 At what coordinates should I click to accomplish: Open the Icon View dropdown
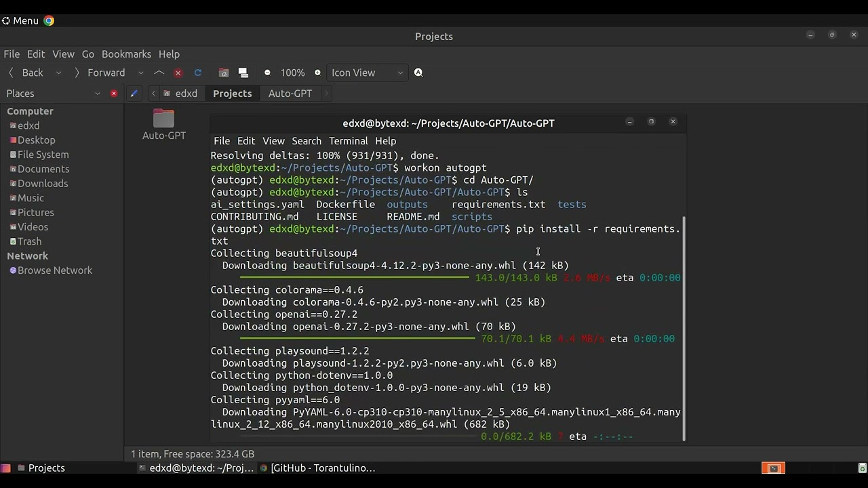pyautogui.click(x=366, y=73)
